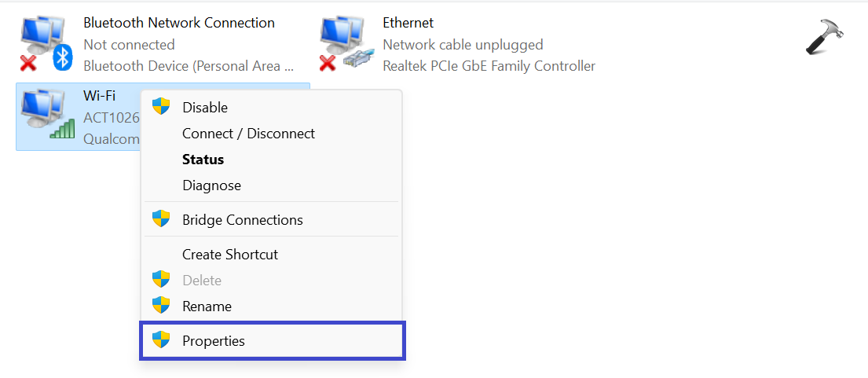Click the Bluetooth Network Connection computer icon
This screenshot has width=868, height=378.
(x=41, y=41)
